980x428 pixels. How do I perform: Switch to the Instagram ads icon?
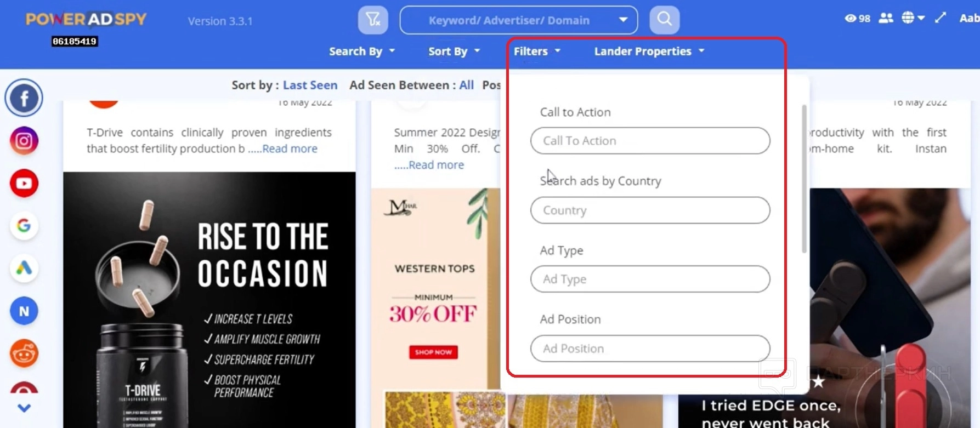[x=24, y=141]
